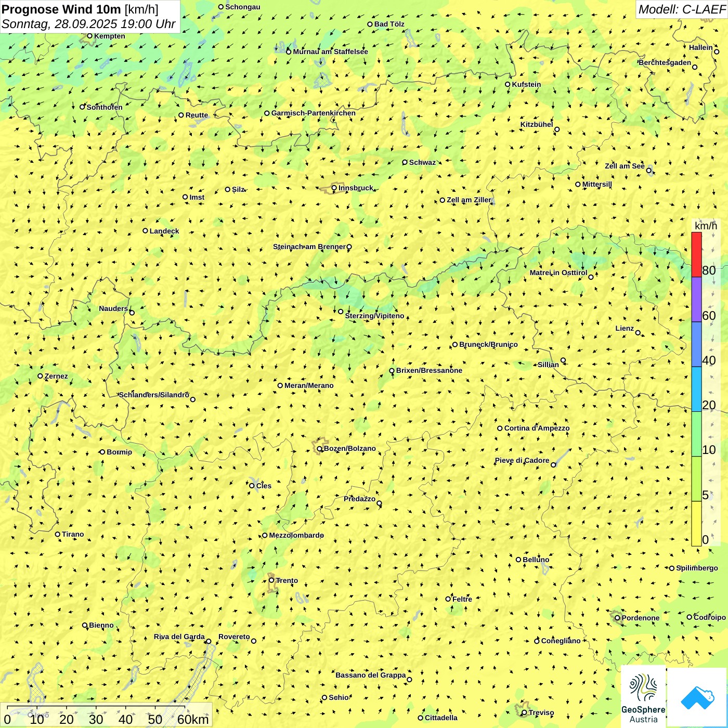Screen dimensions: 728x728
Task: Click the 'Kufstein' label
Action: (x=526, y=84)
